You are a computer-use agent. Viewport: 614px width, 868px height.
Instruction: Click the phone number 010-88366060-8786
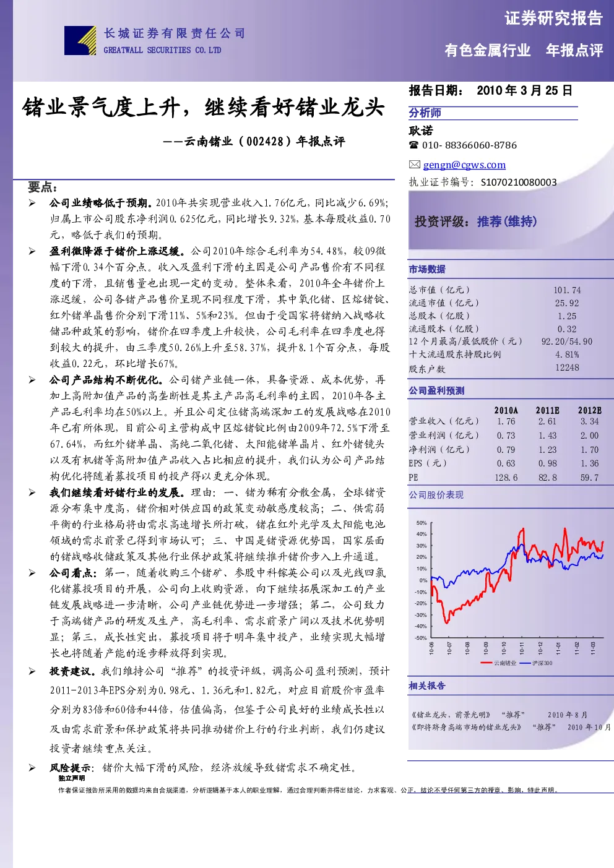[x=469, y=145]
